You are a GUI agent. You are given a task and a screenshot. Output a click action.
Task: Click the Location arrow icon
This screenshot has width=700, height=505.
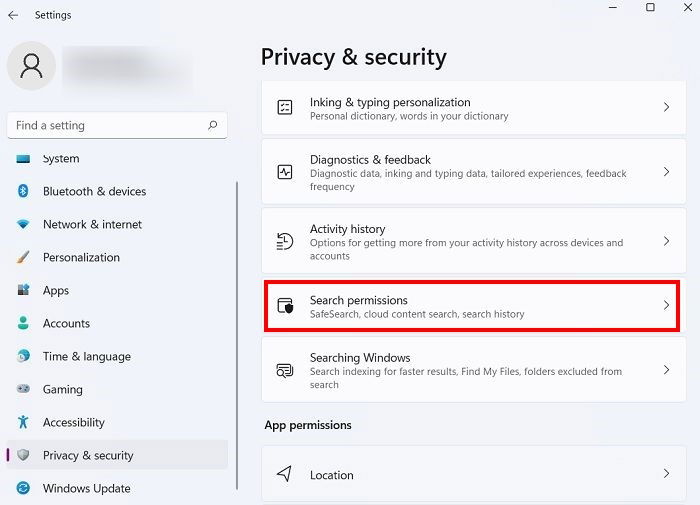pyautogui.click(x=284, y=474)
